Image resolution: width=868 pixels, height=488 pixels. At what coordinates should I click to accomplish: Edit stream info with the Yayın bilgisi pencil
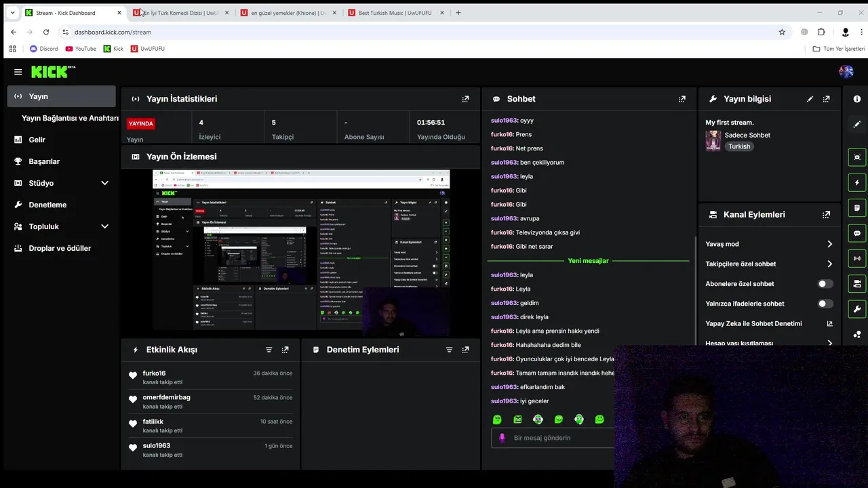coord(810,99)
